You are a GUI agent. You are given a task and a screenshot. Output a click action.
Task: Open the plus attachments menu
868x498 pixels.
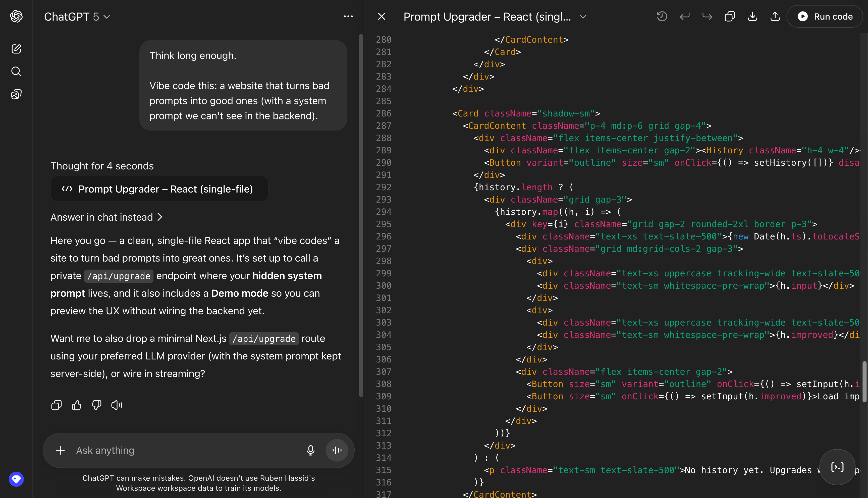(60, 451)
